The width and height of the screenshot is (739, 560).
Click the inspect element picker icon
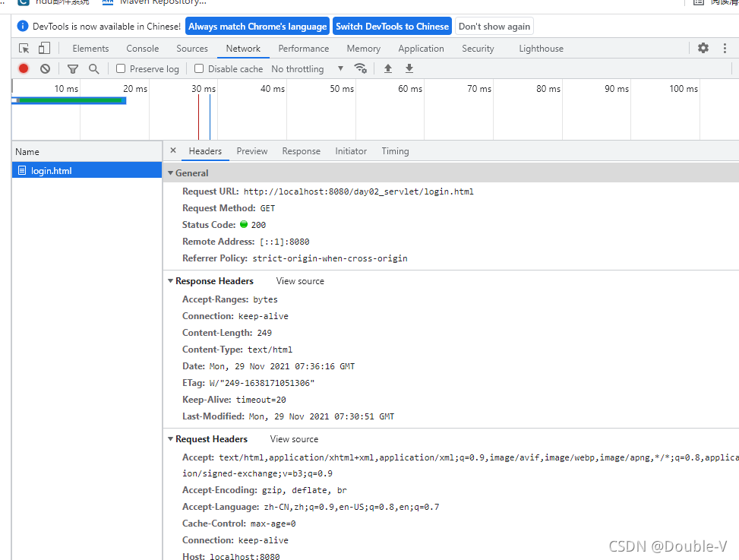24,49
